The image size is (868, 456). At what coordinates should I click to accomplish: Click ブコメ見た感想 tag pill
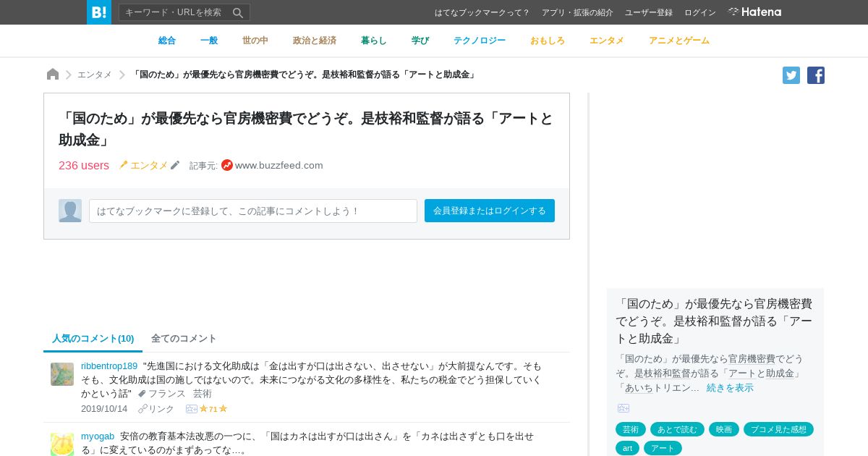(x=778, y=429)
